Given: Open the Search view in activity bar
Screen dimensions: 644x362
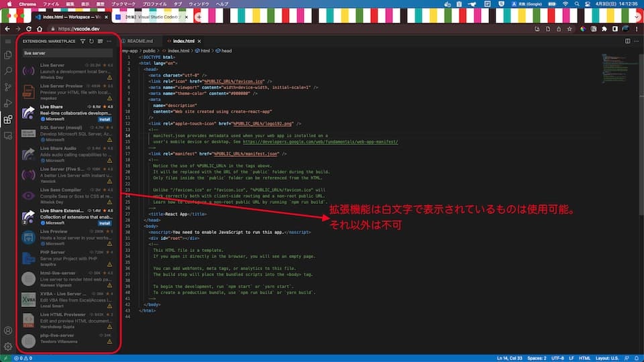Looking at the screenshot, I should click(x=8, y=71).
